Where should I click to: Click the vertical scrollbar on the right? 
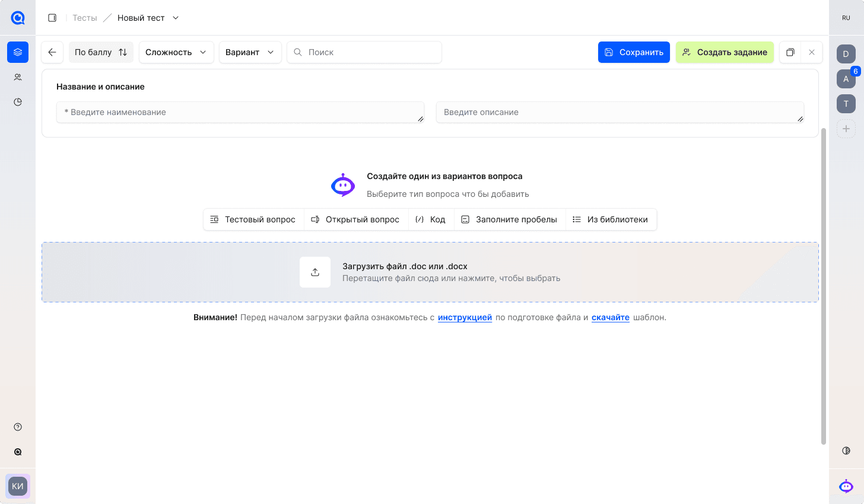click(823, 286)
